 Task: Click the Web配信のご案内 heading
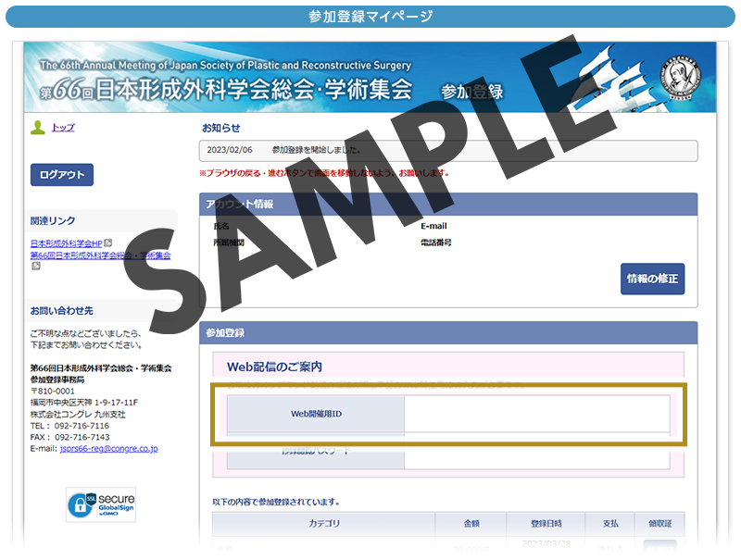274,367
